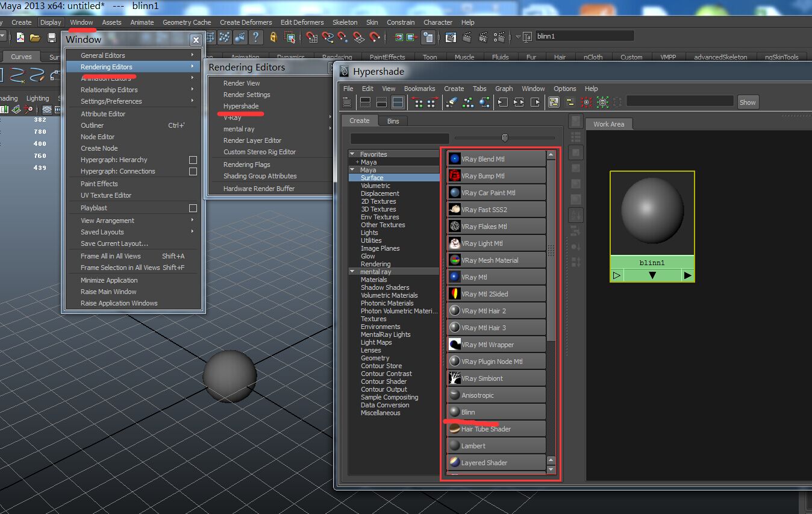Click the Create panel search field
812x514 pixels.
[400, 139]
